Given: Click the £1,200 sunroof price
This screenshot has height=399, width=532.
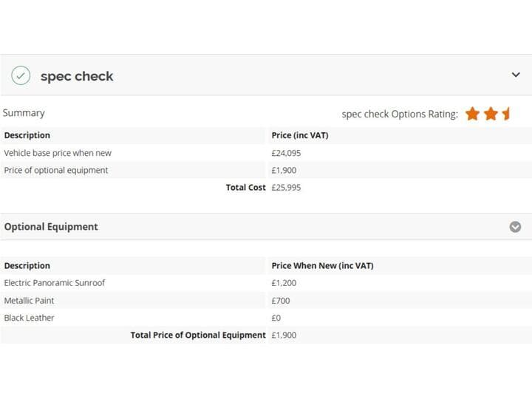Looking at the screenshot, I should coord(284,283).
